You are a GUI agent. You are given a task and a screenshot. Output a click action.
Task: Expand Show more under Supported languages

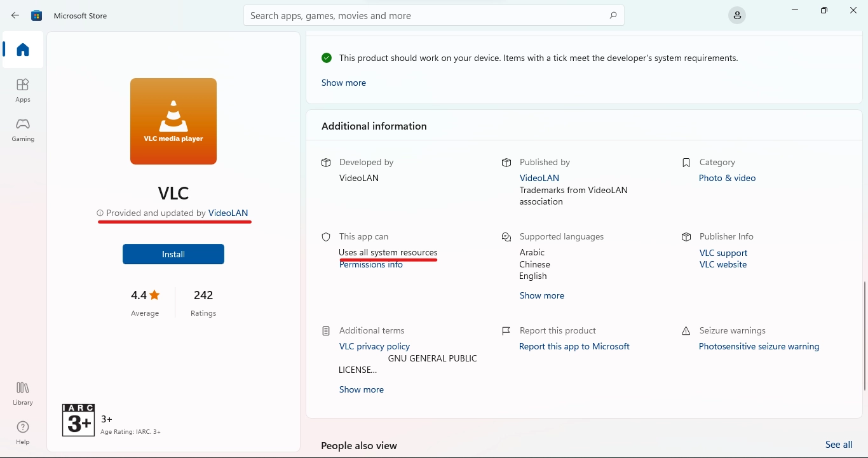542,296
